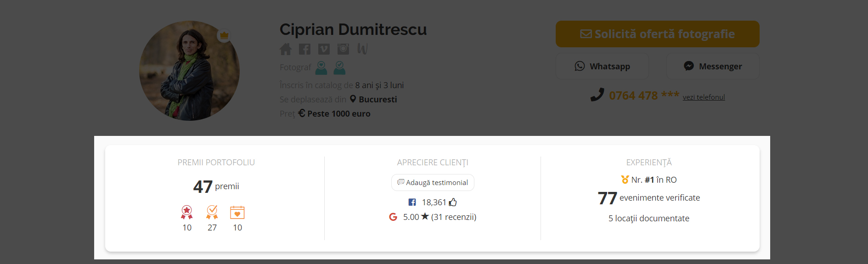Screen dimensions: 868x264
Task: Open the Google 5.00 rating reviews
Action: click(x=433, y=217)
